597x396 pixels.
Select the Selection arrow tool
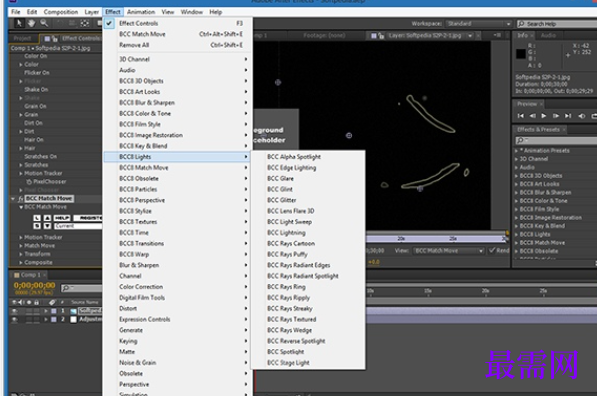click(18, 23)
